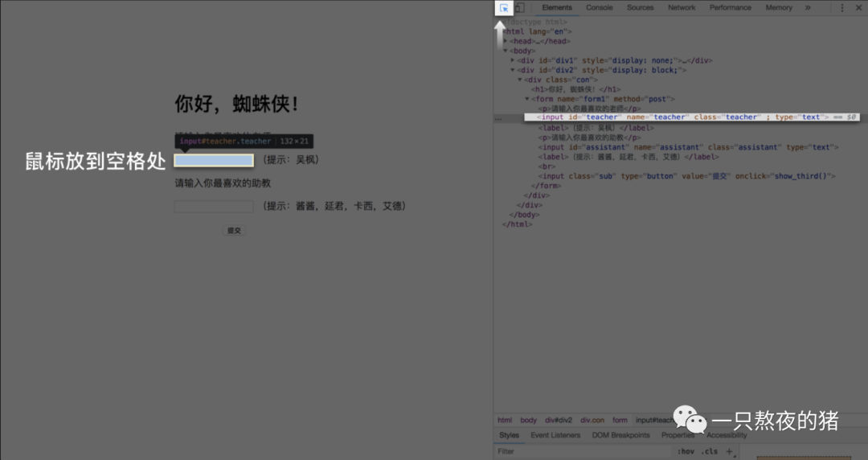Activate the inspect element picker icon
The width and height of the screenshot is (868, 460).
(504, 8)
